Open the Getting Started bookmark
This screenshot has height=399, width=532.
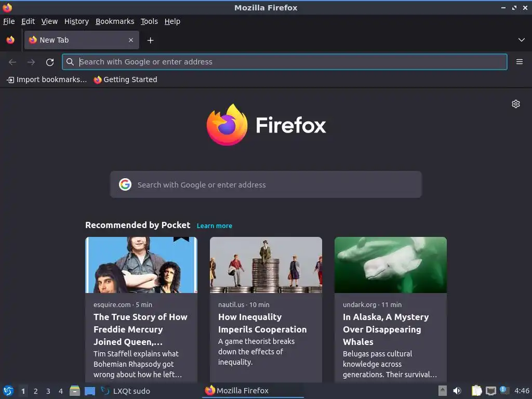126,79
